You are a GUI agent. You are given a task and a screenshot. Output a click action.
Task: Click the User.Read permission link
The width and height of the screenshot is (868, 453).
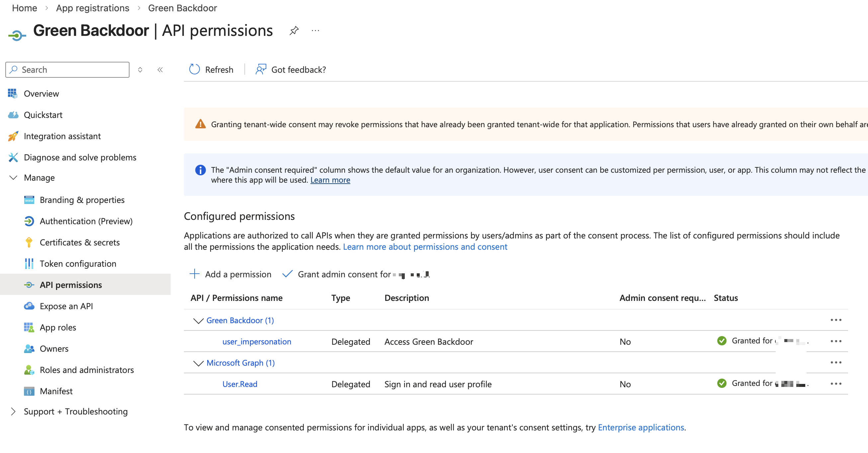tap(239, 384)
